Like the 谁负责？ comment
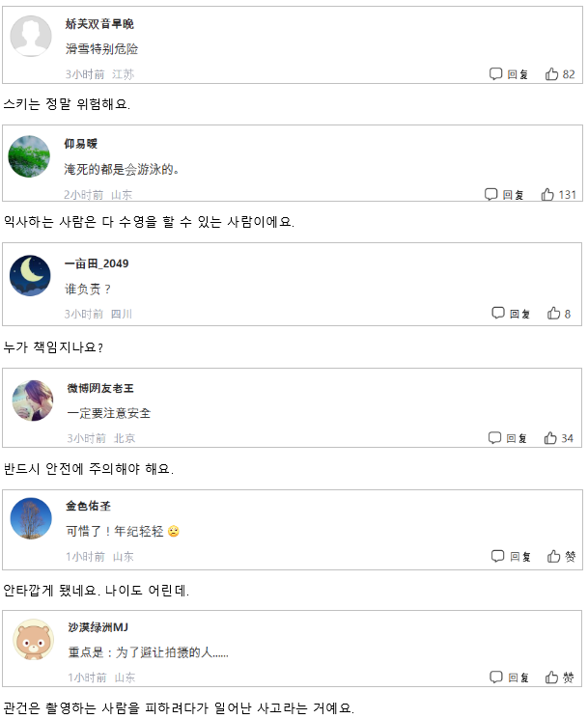This screenshot has width=588, height=719. [x=559, y=314]
